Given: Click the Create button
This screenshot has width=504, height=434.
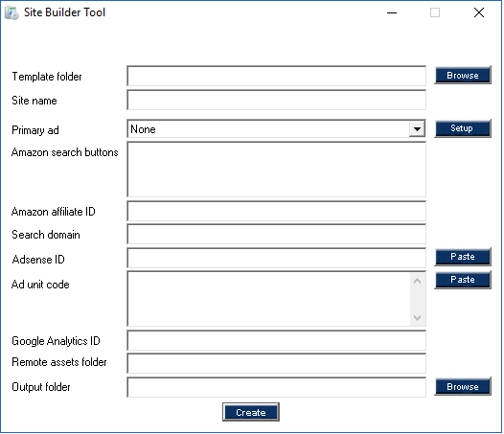Looking at the screenshot, I should click(x=251, y=412).
